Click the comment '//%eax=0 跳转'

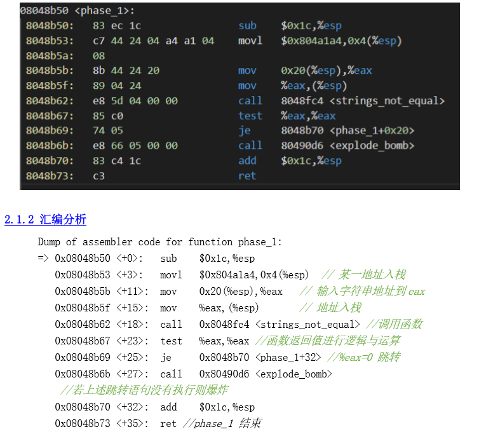(x=363, y=357)
